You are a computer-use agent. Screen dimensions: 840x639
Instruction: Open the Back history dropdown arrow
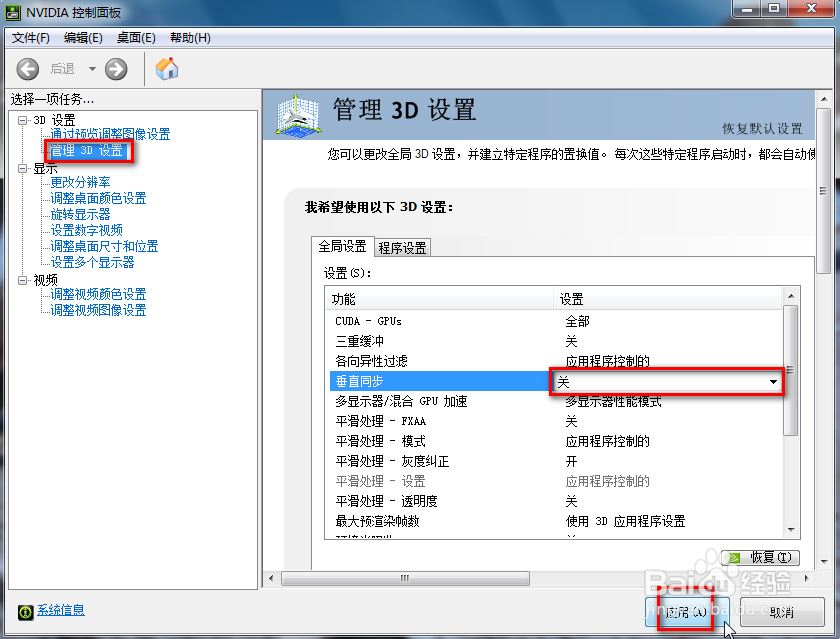point(92,69)
